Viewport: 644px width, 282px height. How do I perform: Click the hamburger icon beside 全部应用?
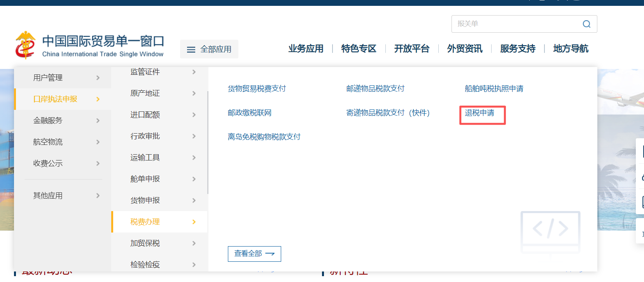click(x=191, y=50)
